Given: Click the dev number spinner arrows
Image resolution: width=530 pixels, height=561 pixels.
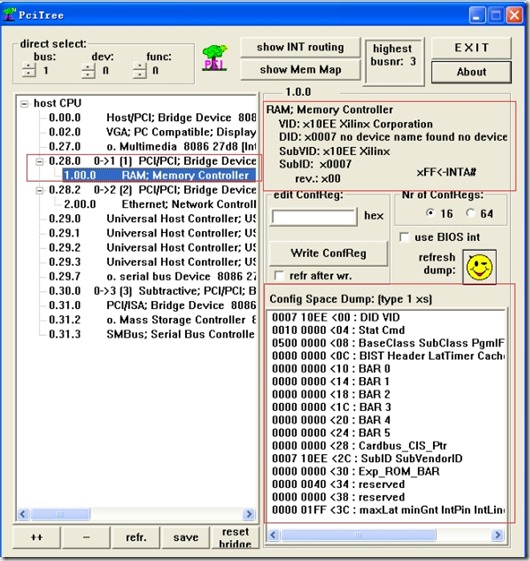Looking at the screenshot, I should click(88, 70).
